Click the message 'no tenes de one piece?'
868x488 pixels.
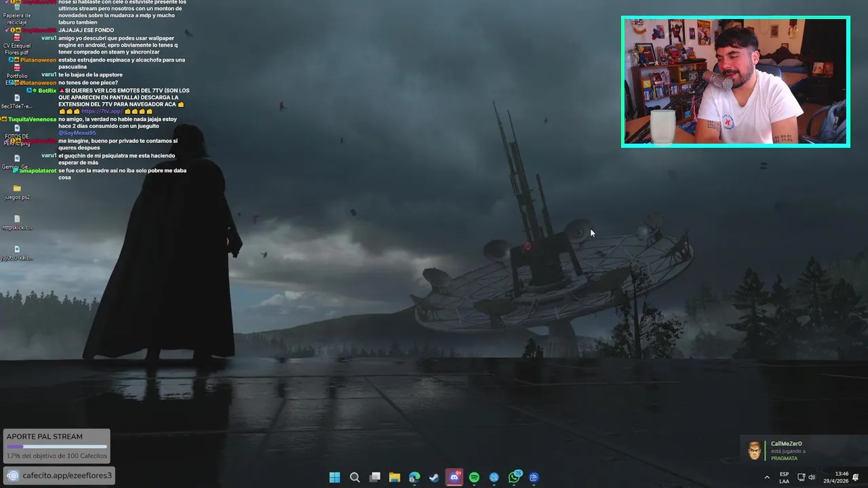[x=88, y=83]
